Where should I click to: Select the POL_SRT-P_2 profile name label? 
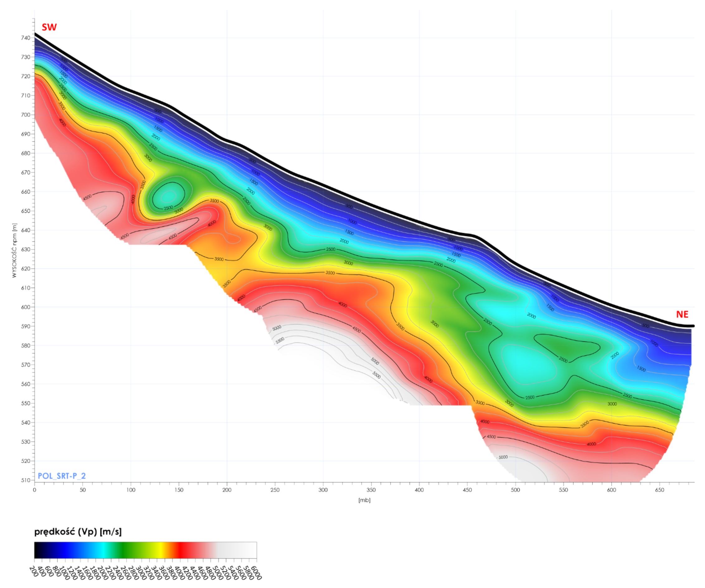[x=62, y=476]
